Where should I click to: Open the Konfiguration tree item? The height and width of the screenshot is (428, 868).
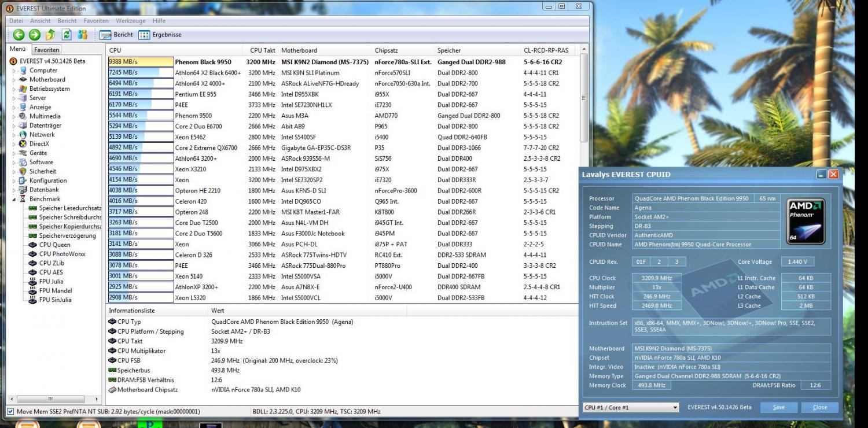tap(48, 180)
